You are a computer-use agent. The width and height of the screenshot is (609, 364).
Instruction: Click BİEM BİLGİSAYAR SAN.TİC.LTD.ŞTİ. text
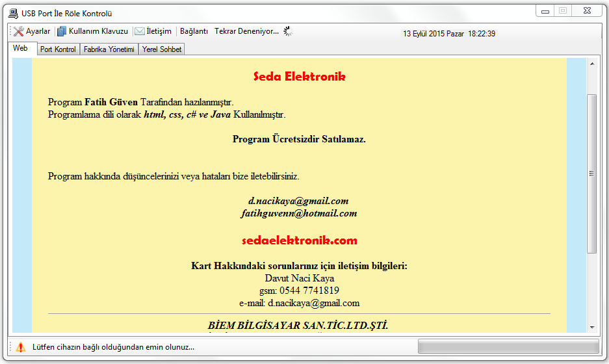pyautogui.click(x=298, y=325)
